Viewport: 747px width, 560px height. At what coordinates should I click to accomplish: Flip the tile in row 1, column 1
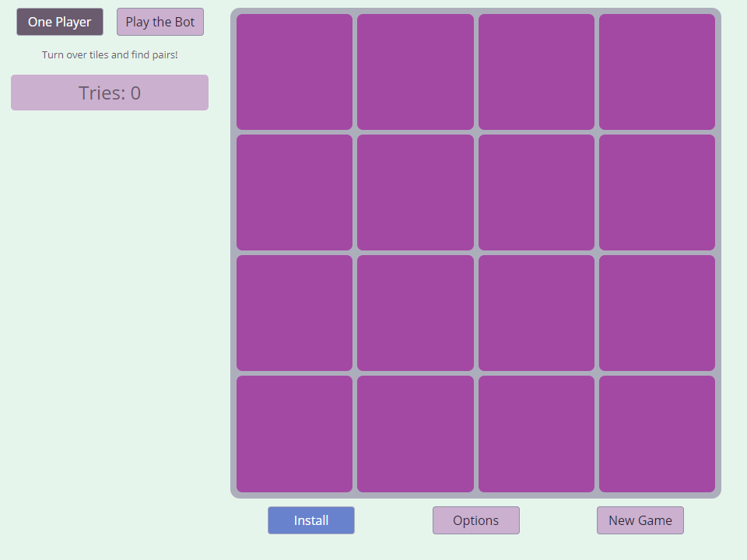coord(294,72)
